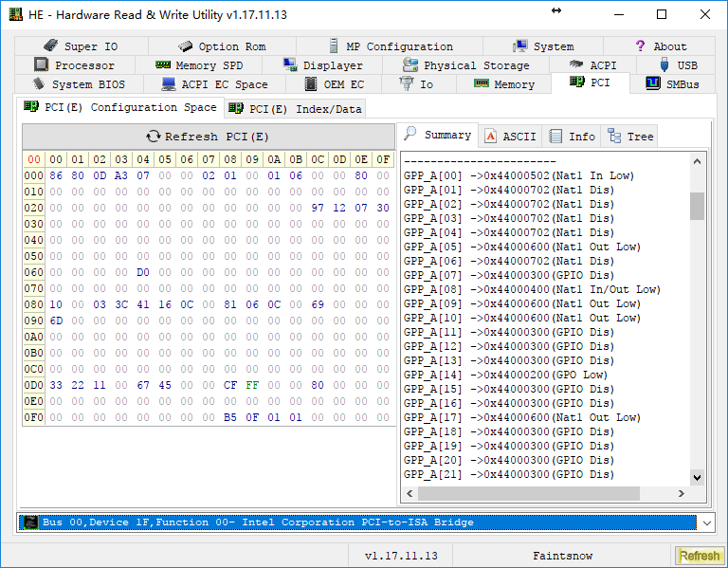Click the Physical Storage disk icon
The image size is (728, 568).
pos(409,65)
